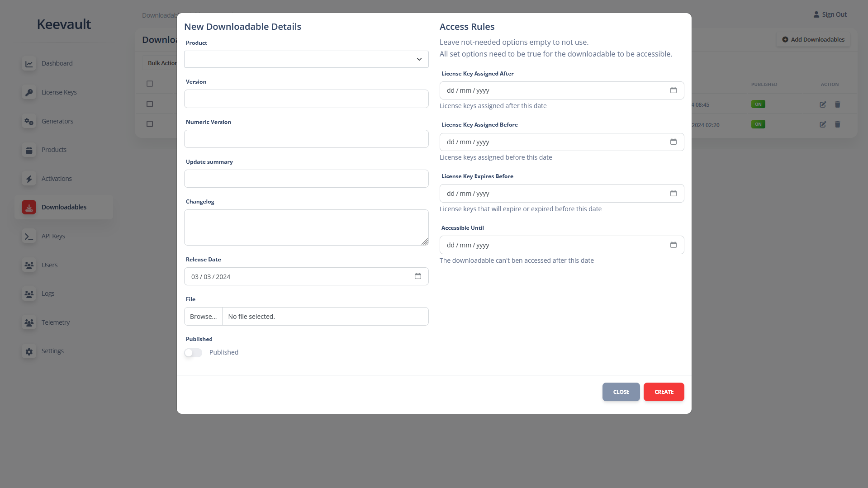Expand the Product dropdown
Image resolution: width=868 pixels, height=488 pixels.
[306, 59]
